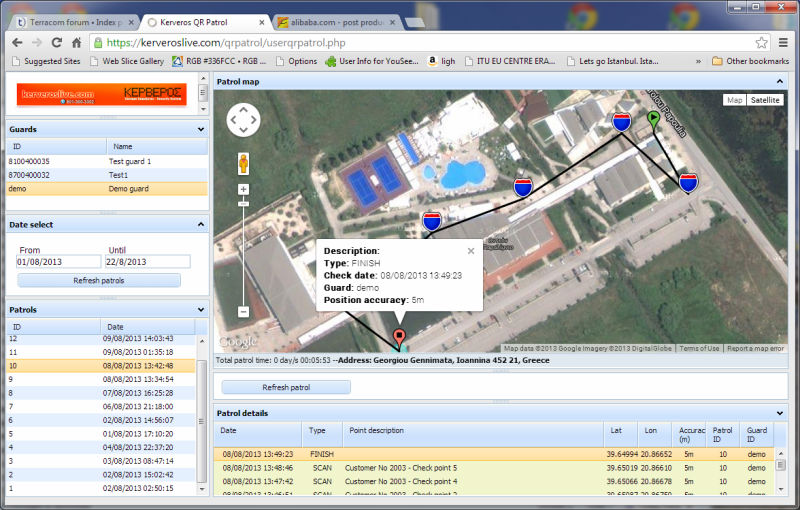
Task: Select the FINISH row in Patrol details
Action: click(494, 454)
